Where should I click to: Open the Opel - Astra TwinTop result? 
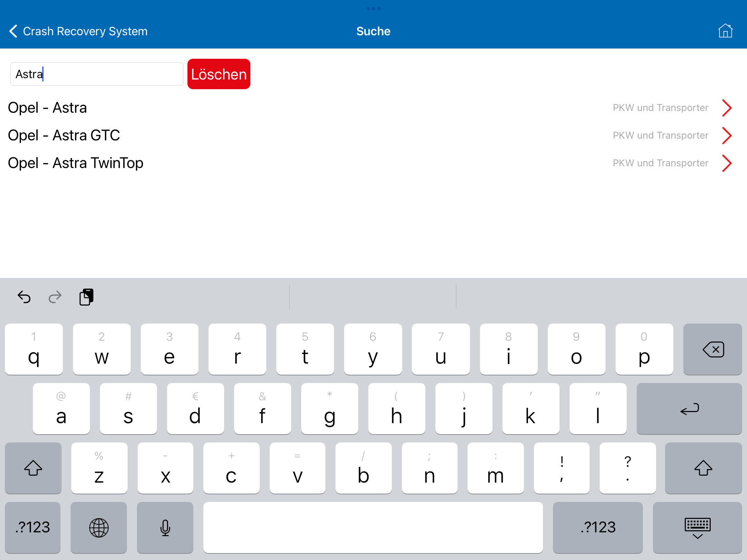pyautogui.click(x=373, y=163)
